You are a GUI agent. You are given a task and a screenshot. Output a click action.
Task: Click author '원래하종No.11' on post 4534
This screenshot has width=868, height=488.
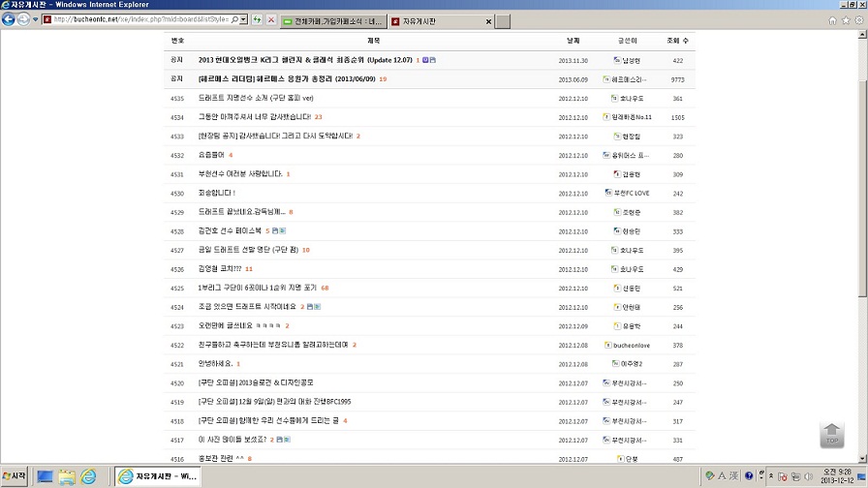632,117
